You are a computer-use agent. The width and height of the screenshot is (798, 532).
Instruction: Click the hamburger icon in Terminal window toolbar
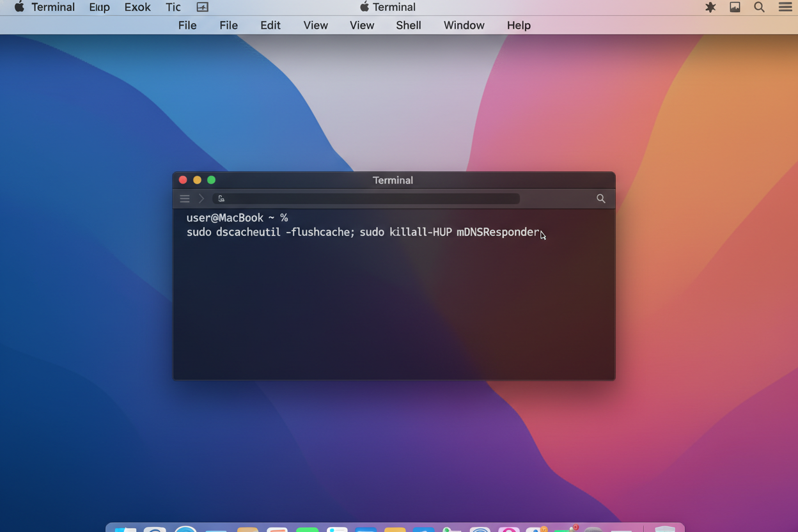click(185, 199)
